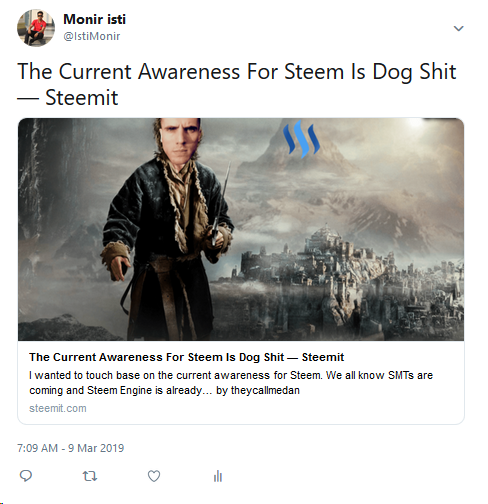Open Monir isti's profile avatar photo
Screen dimensions: 488x504
click(x=36, y=28)
